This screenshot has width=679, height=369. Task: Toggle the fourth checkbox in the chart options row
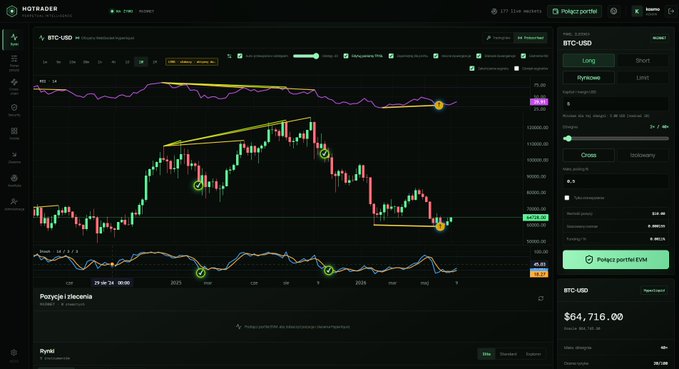tap(436, 56)
